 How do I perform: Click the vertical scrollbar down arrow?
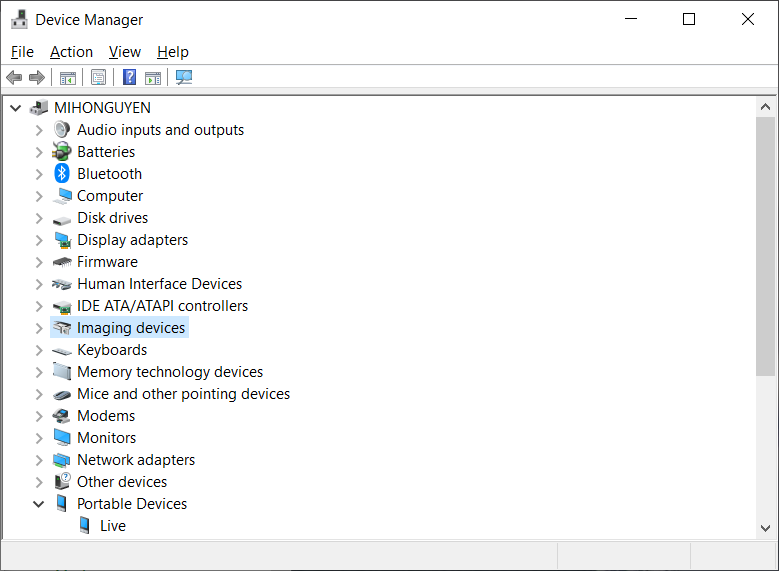tap(766, 527)
